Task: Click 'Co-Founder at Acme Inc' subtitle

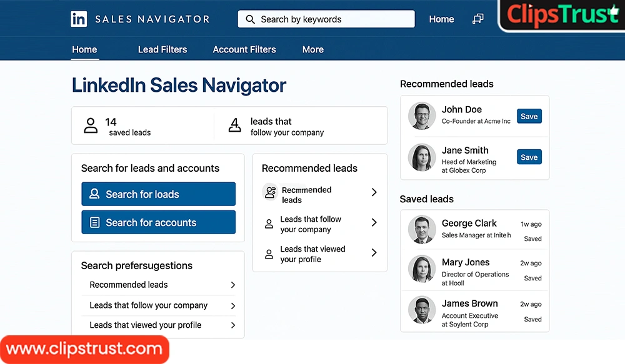Action: [x=476, y=121]
